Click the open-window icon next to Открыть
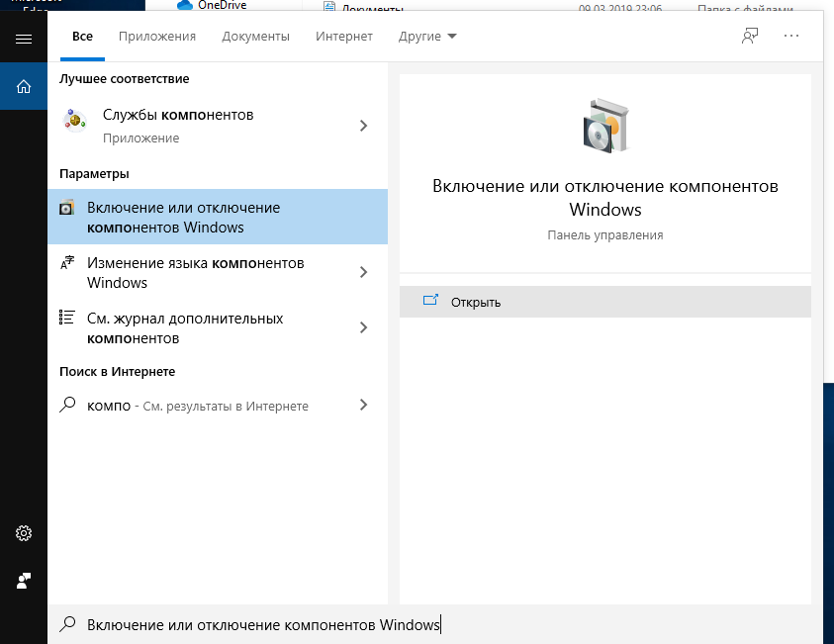834x644 pixels. 430,301
